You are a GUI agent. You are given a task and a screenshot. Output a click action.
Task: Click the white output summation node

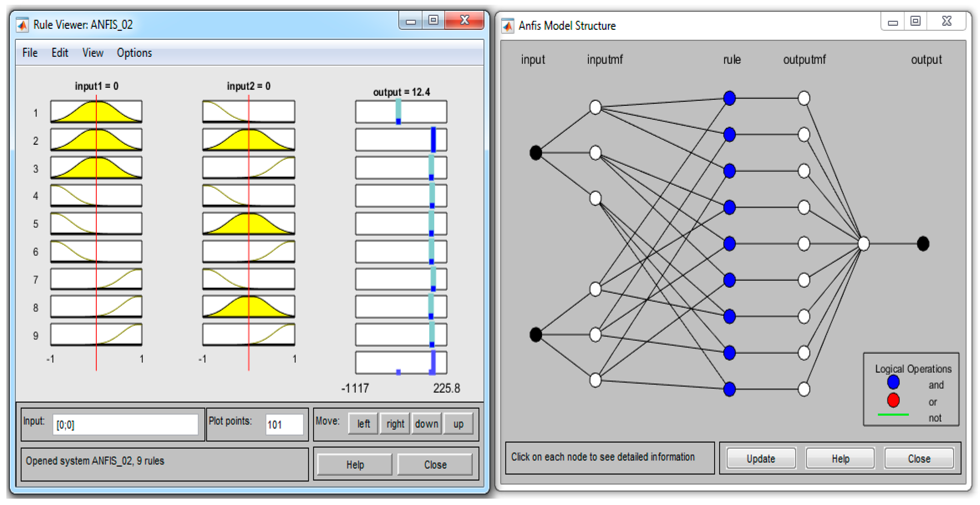864,243
